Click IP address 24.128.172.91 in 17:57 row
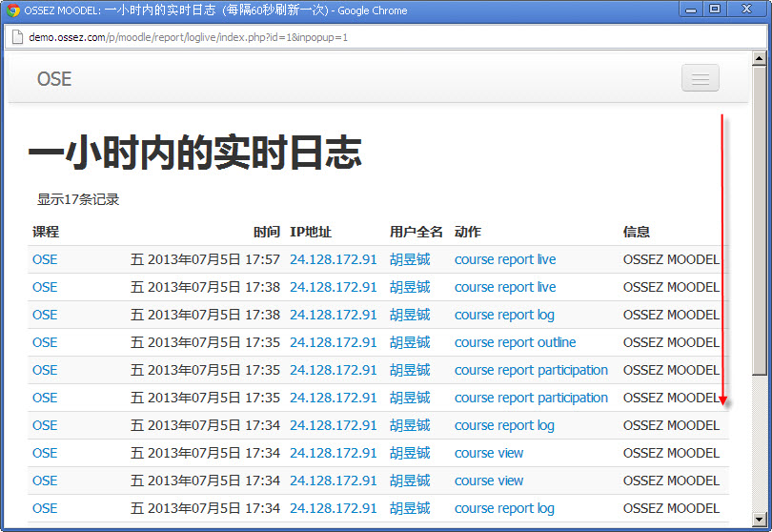The height and width of the screenshot is (532, 772). (334, 259)
